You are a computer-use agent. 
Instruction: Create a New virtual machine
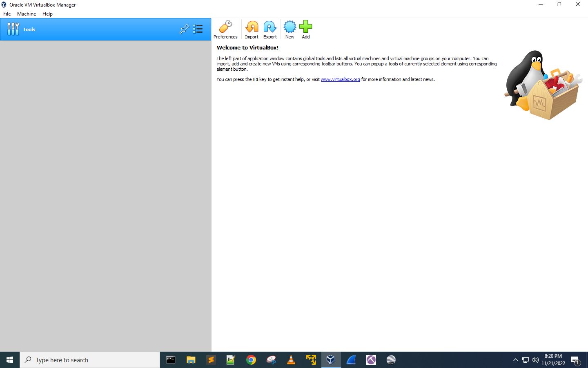pyautogui.click(x=290, y=29)
